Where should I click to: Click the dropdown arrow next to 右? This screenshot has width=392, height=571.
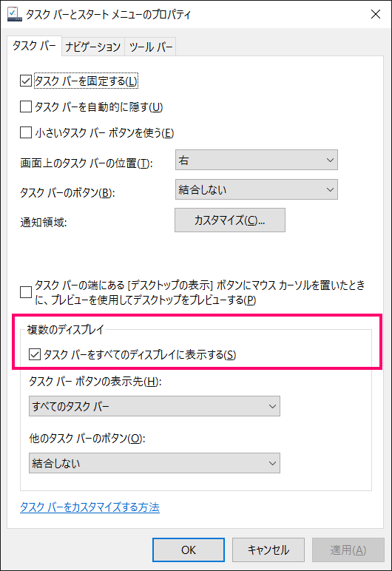(x=330, y=160)
